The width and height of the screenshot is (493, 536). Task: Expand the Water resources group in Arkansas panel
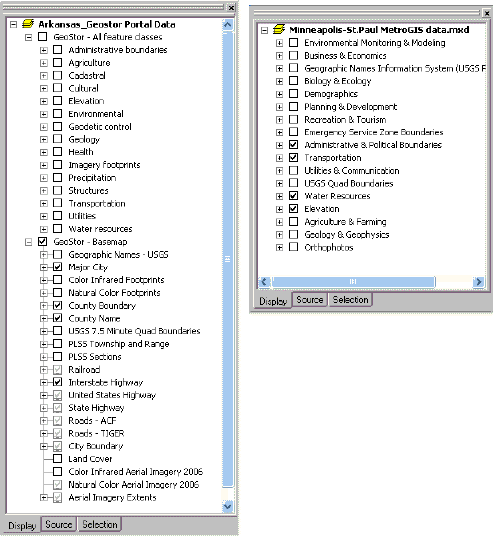click(43, 229)
